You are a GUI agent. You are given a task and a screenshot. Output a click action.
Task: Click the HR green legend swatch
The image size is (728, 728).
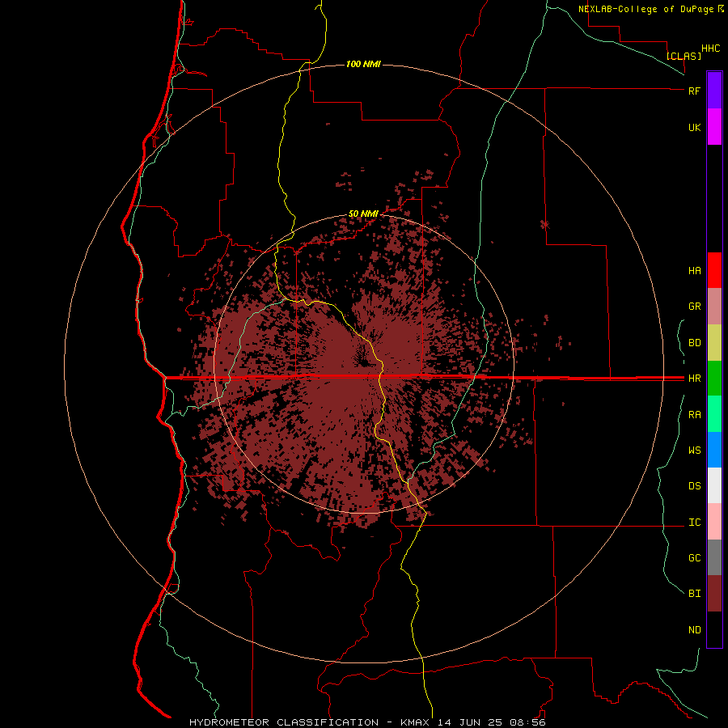pyautogui.click(x=714, y=378)
